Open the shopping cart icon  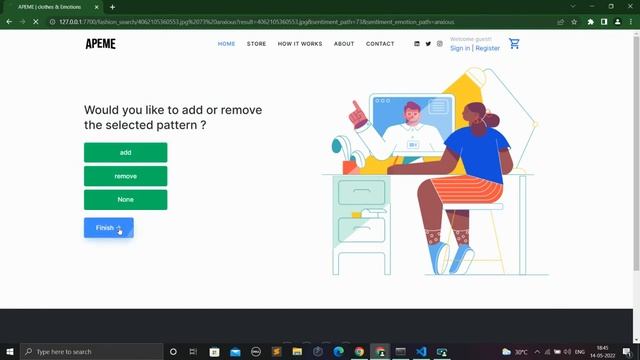point(514,43)
